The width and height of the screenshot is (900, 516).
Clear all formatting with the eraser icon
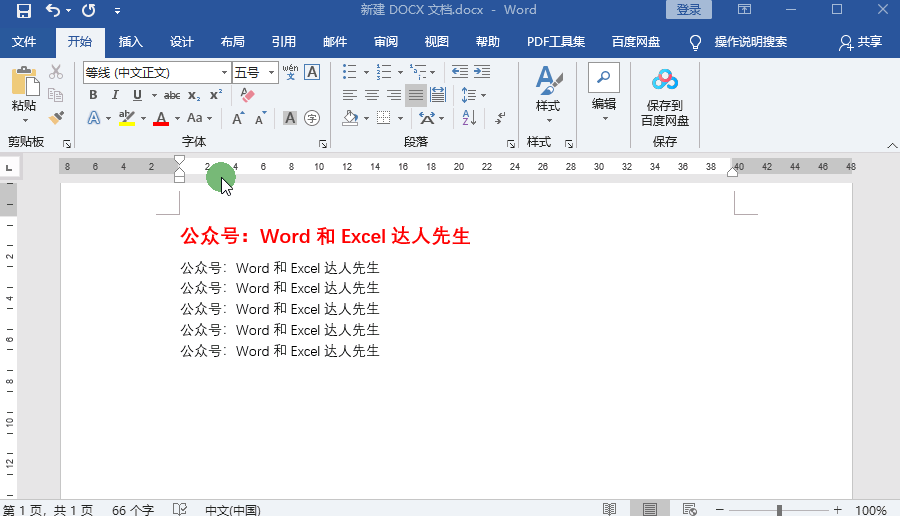point(247,95)
